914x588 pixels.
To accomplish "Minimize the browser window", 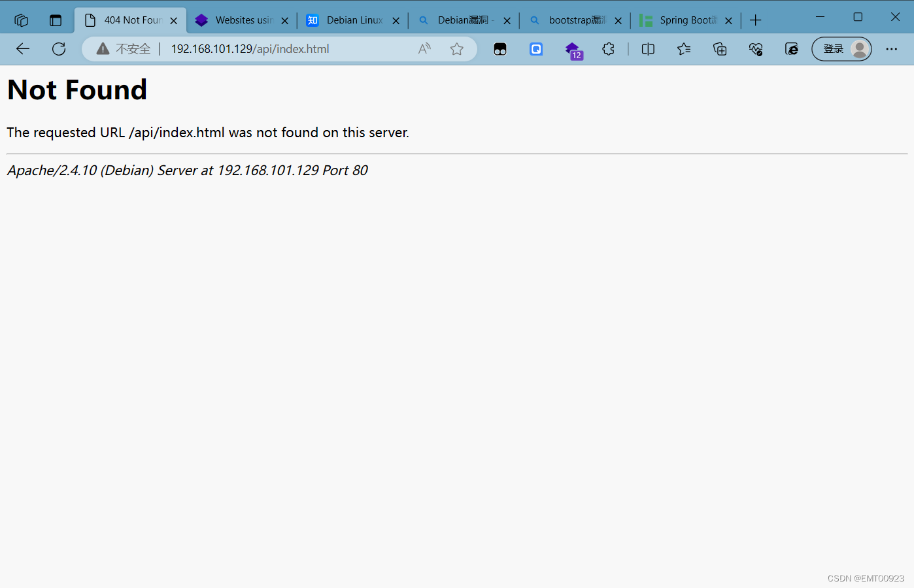I will point(821,17).
